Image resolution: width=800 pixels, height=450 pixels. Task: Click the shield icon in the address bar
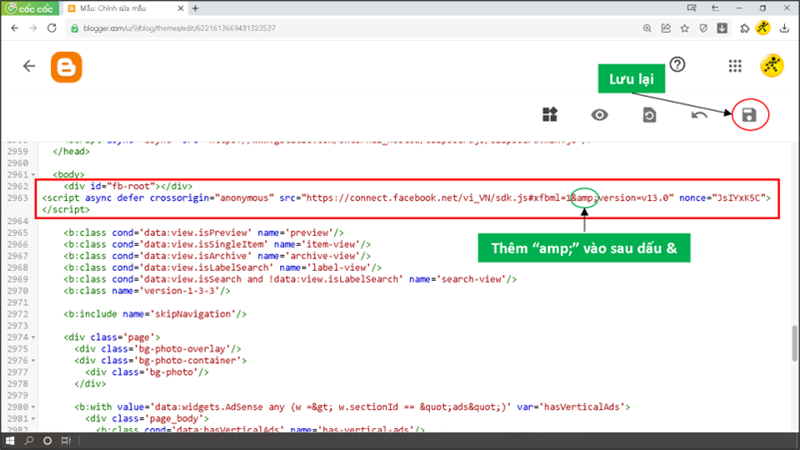tap(703, 28)
